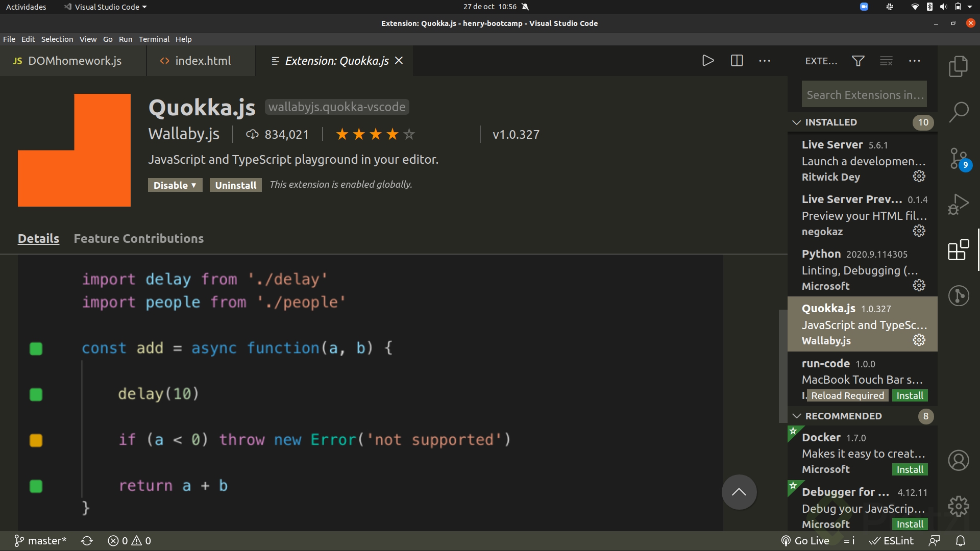Click the feedback icon in status bar
Screen dimensions: 980x551
pos(934,541)
